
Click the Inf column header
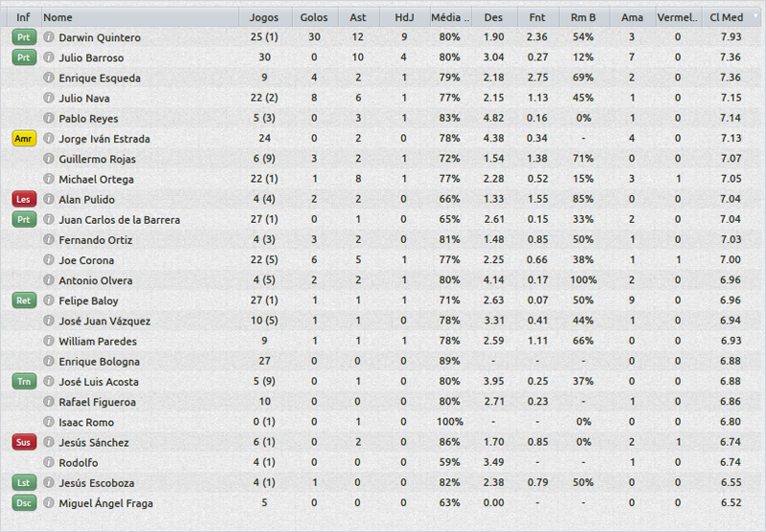22,17
